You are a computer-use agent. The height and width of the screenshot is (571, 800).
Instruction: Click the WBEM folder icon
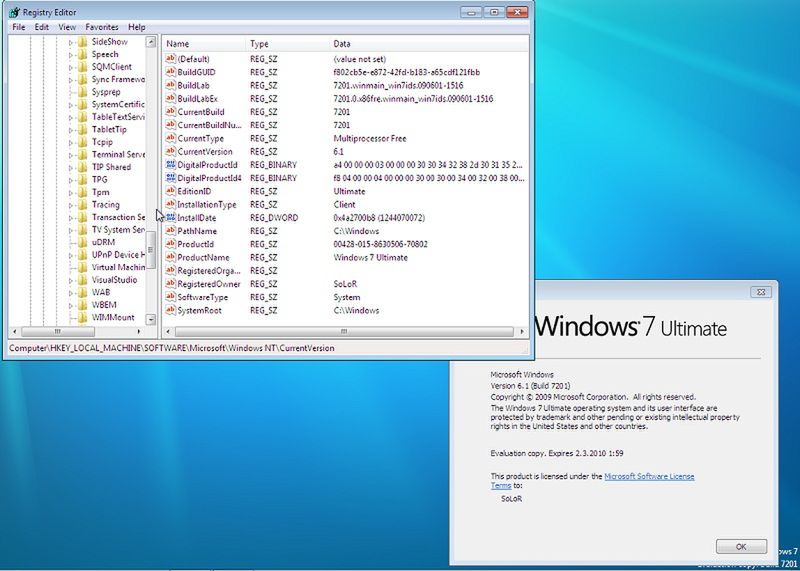click(x=83, y=305)
